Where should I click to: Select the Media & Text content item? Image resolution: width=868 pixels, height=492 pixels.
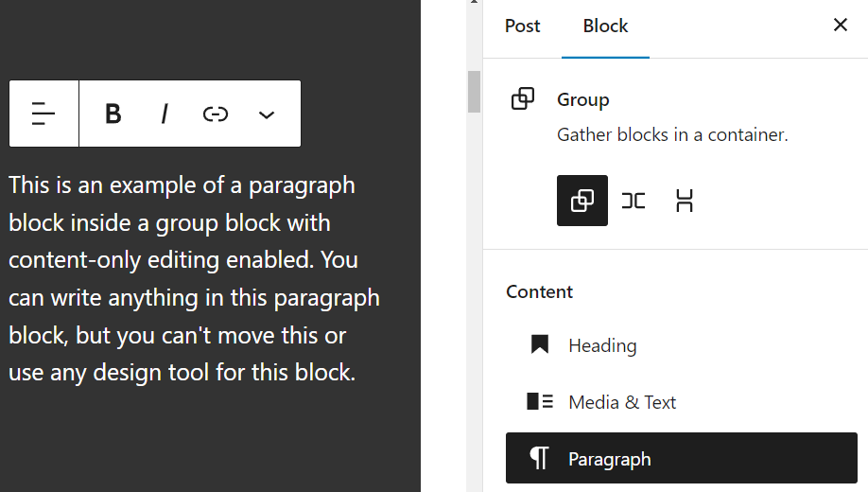pyautogui.click(x=622, y=403)
